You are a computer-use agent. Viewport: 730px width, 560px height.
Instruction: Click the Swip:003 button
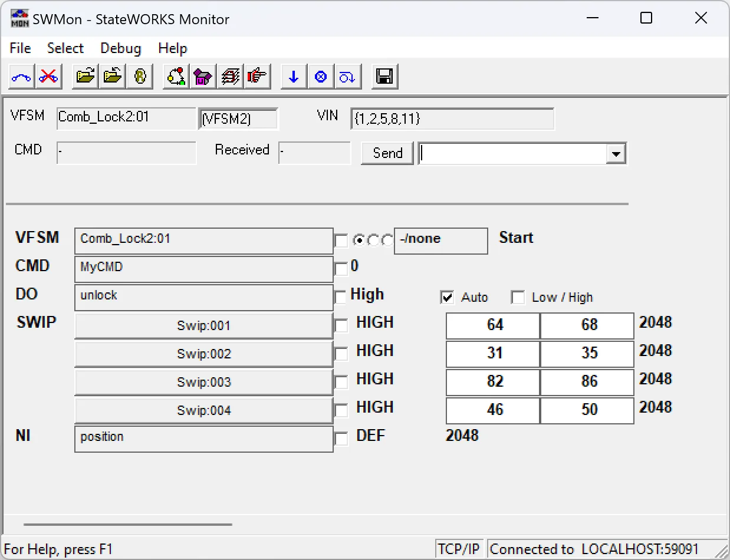204,382
